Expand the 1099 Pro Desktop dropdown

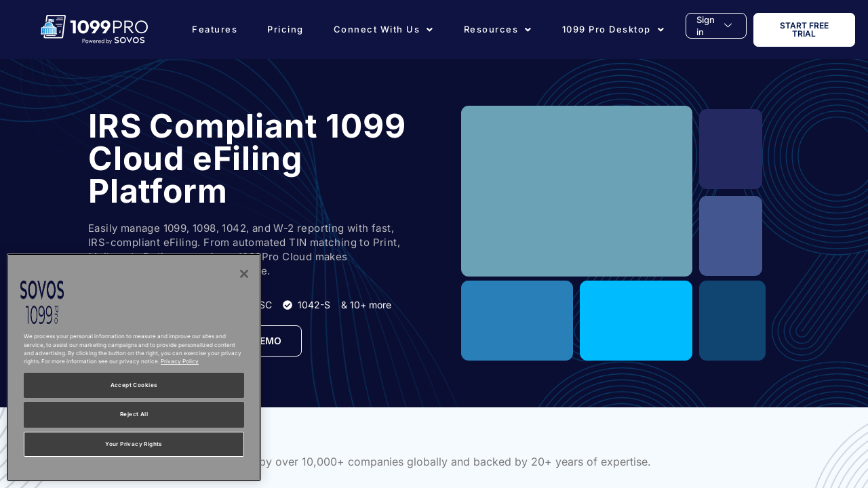[613, 29]
